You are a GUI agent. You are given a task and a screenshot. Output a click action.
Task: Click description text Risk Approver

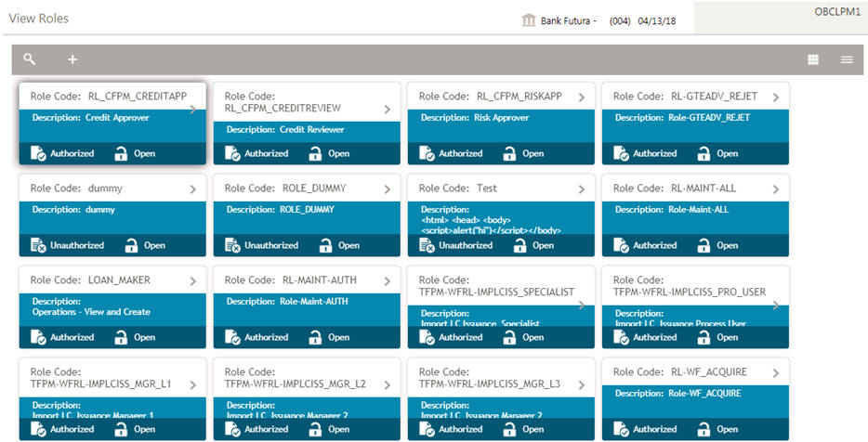(501, 117)
